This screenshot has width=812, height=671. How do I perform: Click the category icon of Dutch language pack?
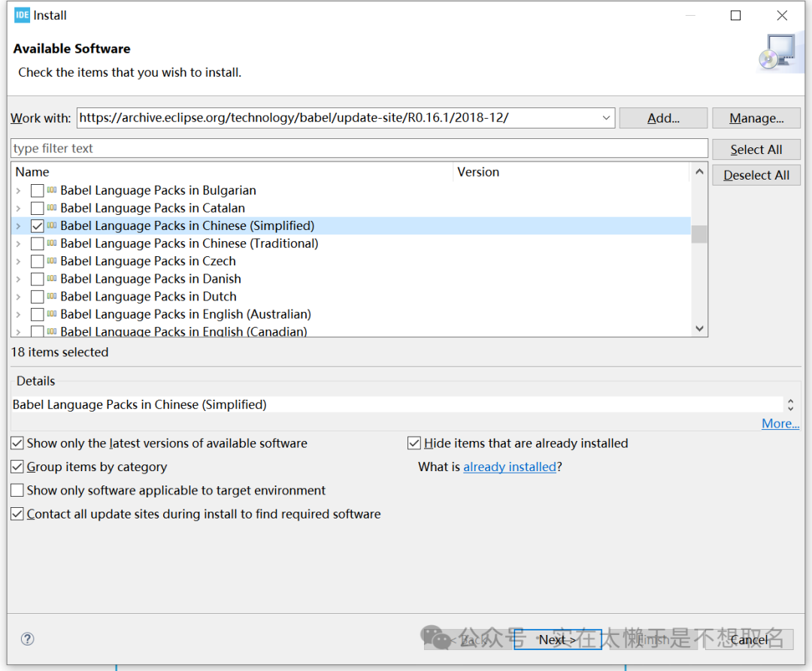pos(52,296)
